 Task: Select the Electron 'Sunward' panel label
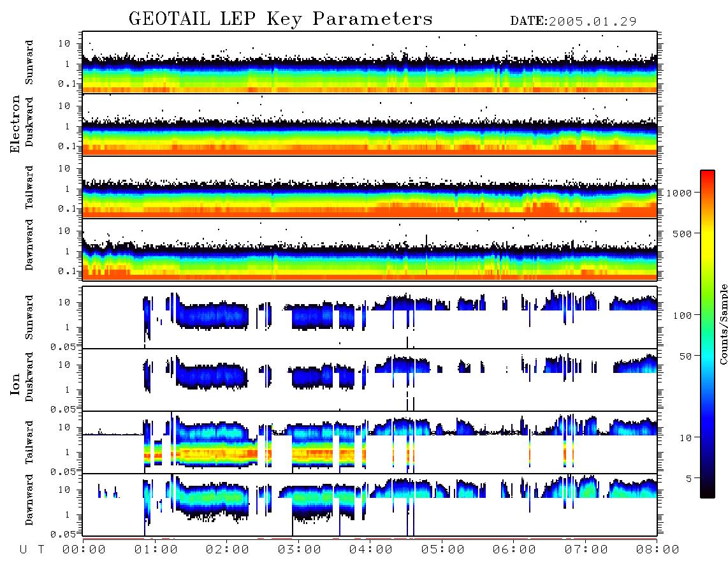[29, 62]
